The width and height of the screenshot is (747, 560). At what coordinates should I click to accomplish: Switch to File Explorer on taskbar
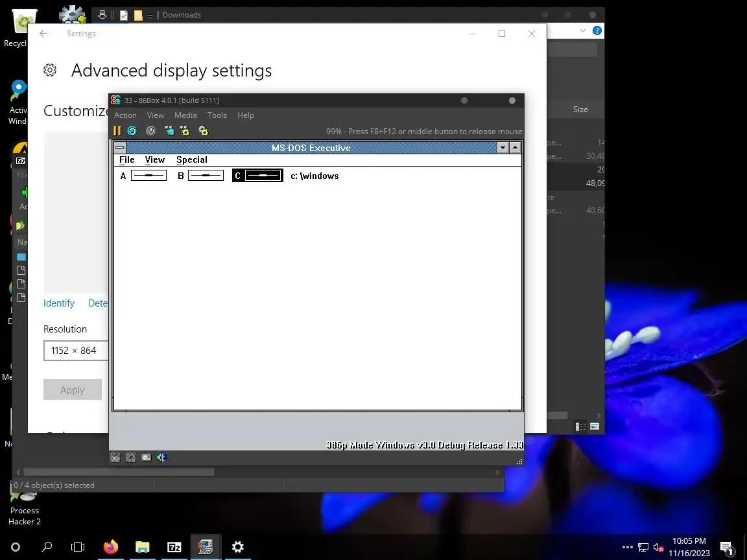(x=143, y=547)
